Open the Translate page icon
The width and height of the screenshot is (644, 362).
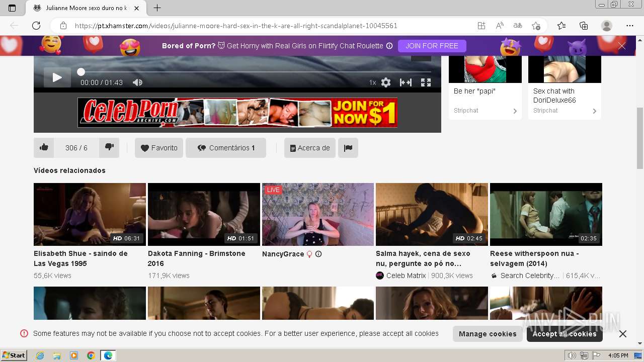click(x=518, y=26)
